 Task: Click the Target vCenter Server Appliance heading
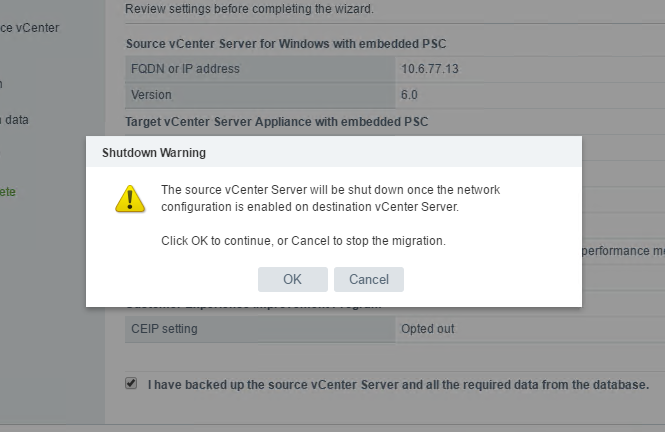[277, 122]
